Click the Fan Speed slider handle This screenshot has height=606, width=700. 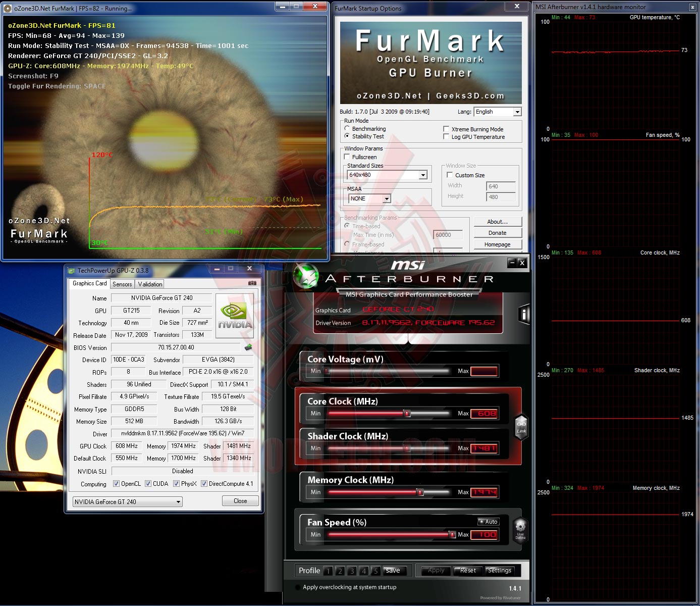tap(452, 535)
